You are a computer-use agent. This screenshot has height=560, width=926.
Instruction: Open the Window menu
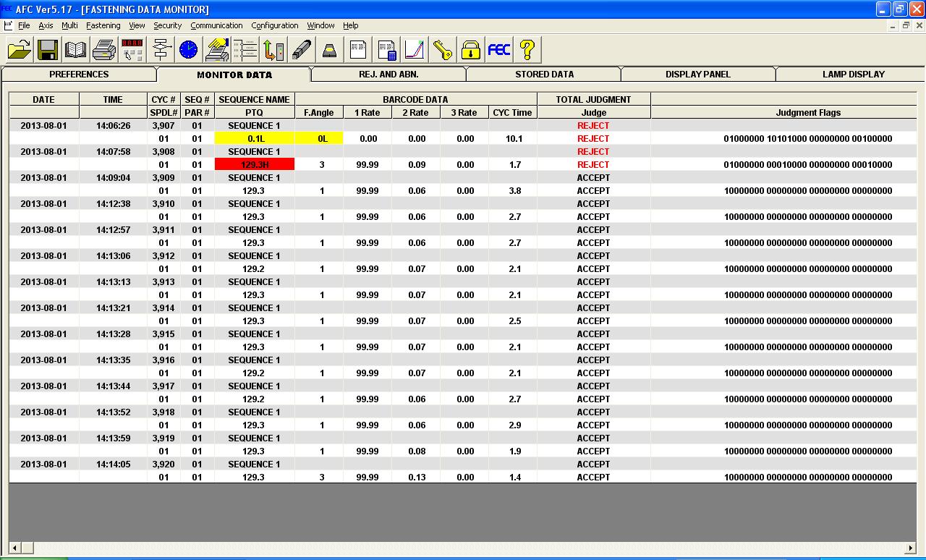pyautogui.click(x=320, y=25)
